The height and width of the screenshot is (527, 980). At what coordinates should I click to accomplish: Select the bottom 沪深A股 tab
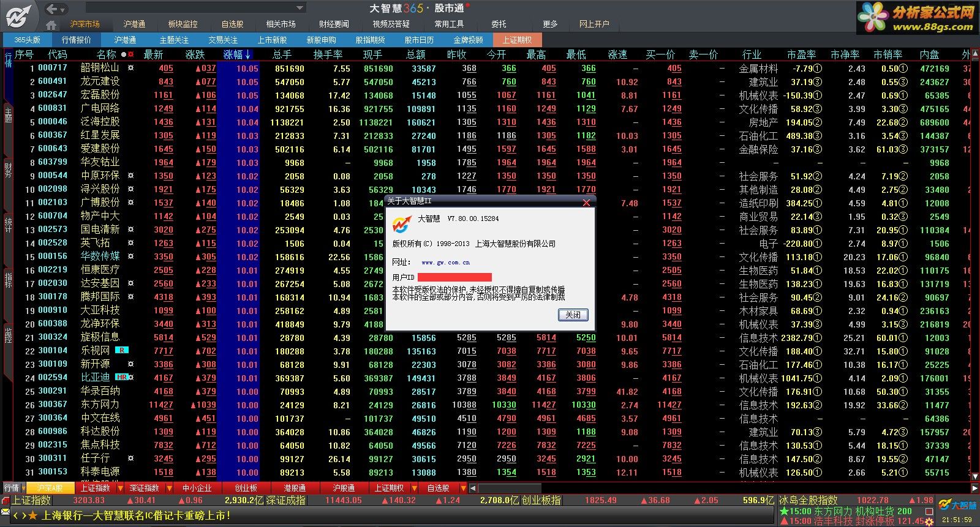(51, 488)
